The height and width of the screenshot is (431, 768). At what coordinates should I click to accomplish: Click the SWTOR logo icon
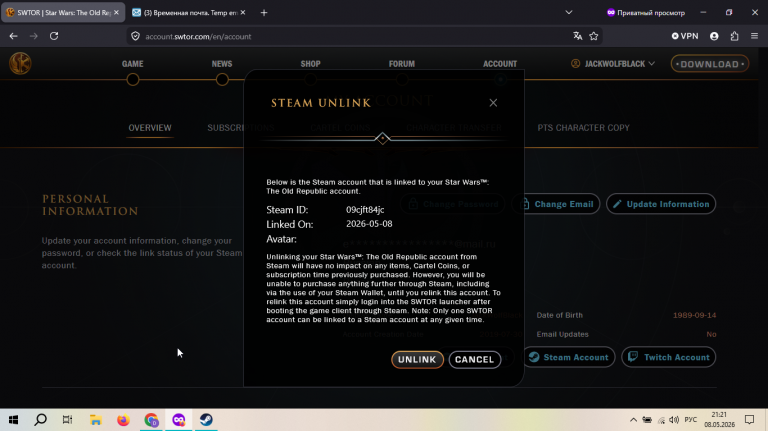(x=20, y=64)
